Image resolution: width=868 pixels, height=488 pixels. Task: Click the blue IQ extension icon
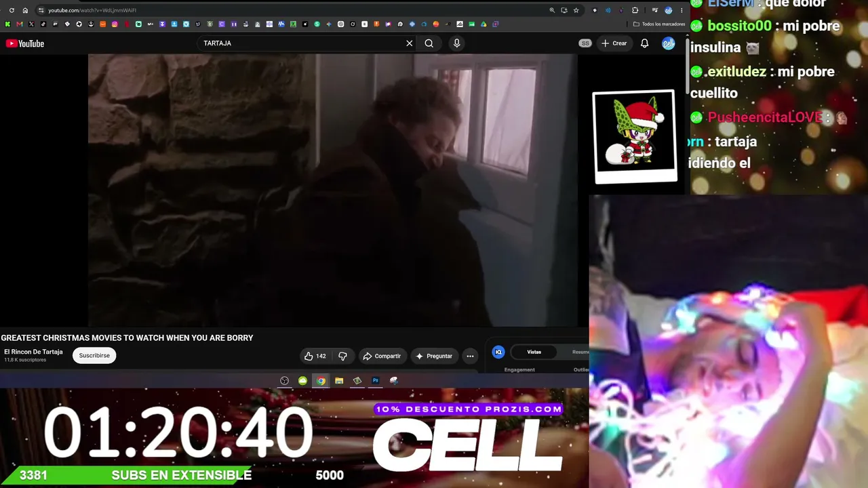click(x=498, y=352)
